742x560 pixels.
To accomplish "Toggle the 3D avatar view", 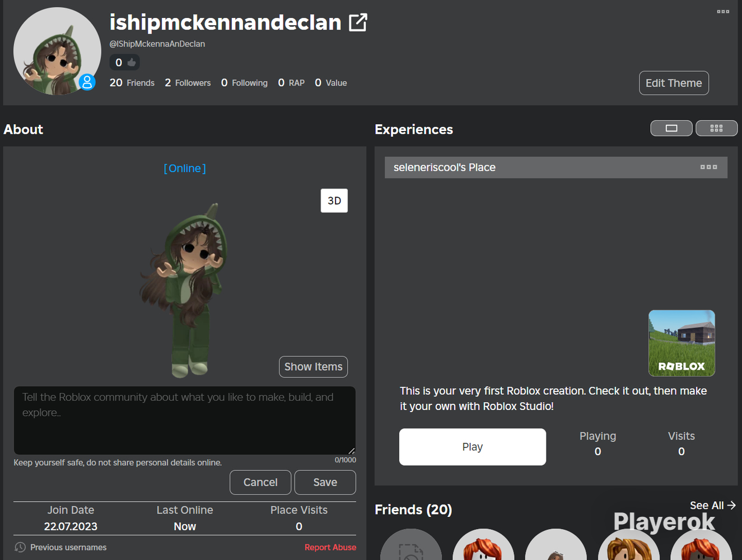I will point(334,200).
